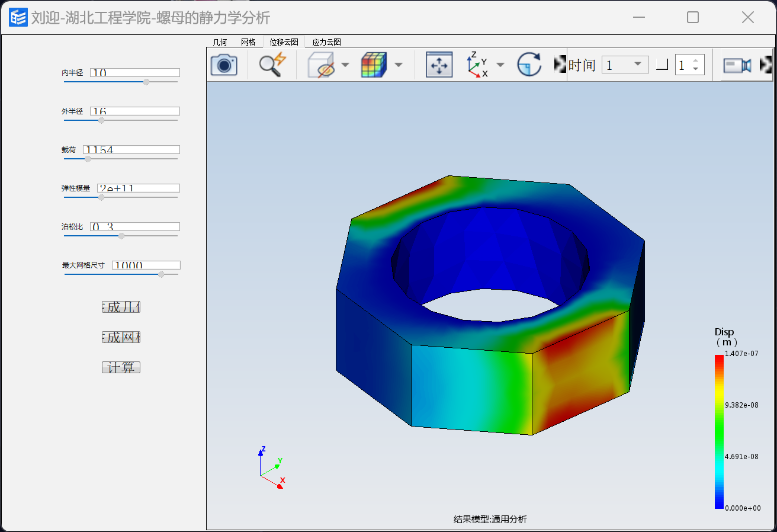
Task: Increase the frame spinner value
Action: (x=695, y=60)
